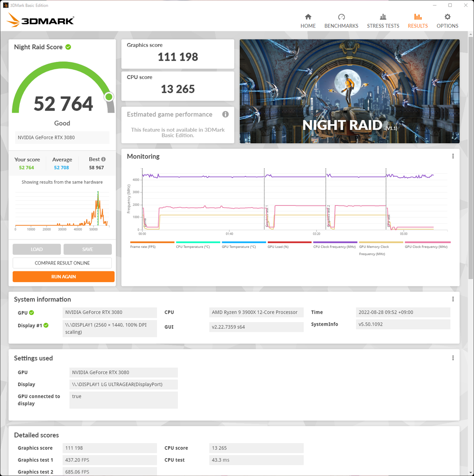This screenshot has width=474, height=476.
Task: Click the Average score 52 708
Action: [61, 168]
